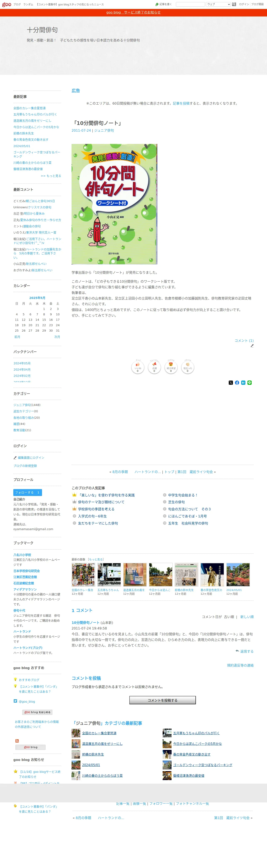Share the post on X
Screen dimensions: 267x868
coord(231,383)
